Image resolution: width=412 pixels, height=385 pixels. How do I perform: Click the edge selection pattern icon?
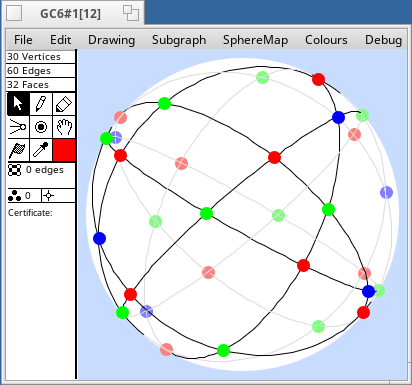[14, 170]
